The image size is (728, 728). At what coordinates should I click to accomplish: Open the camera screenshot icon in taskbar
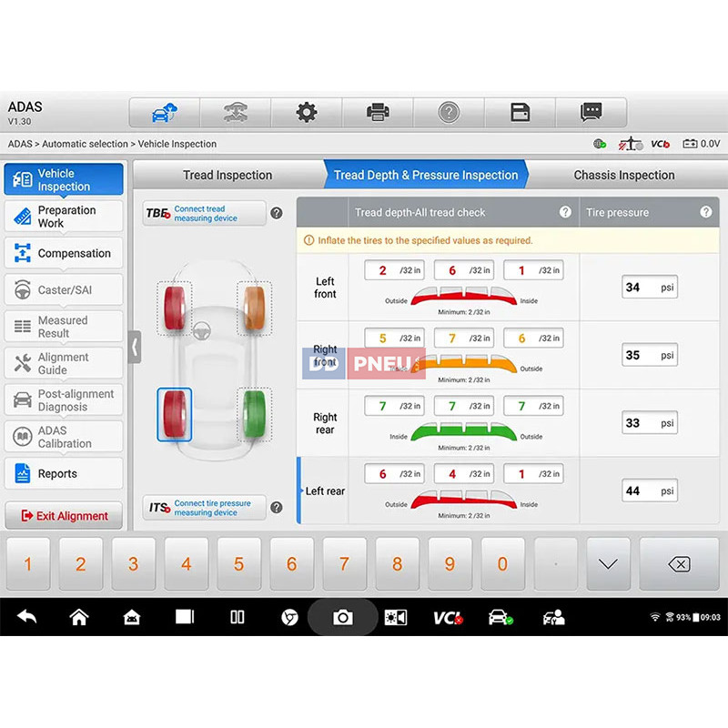tap(342, 617)
